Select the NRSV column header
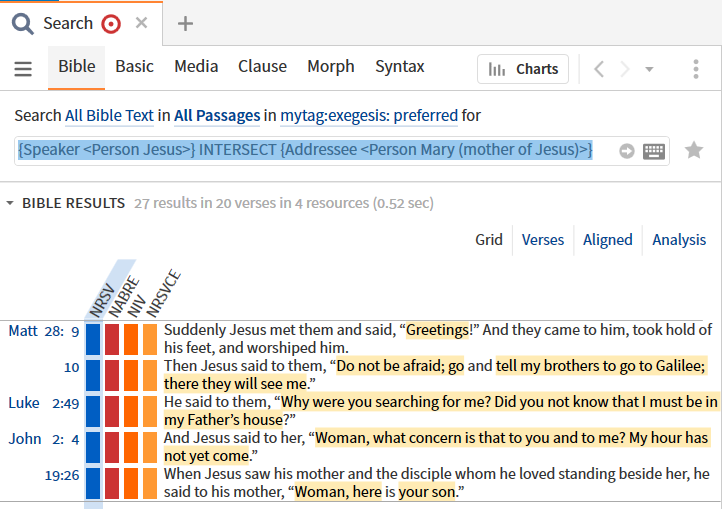Image resolution: width=722 pixels, height=509 pixels. (x=102, y=300)
